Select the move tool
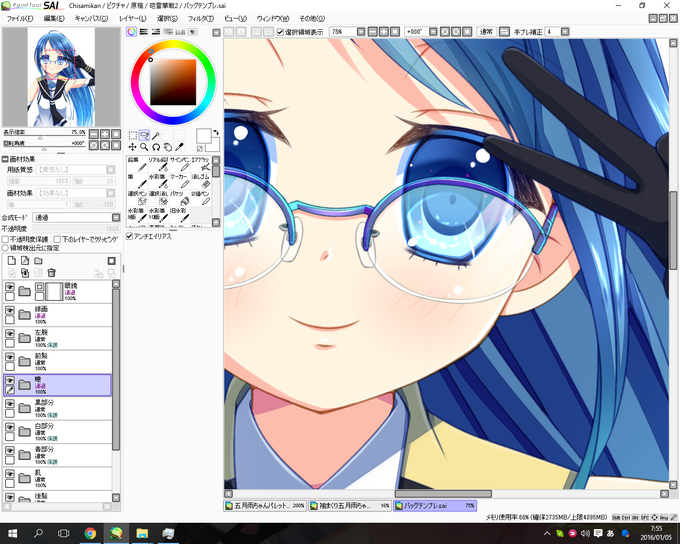680x544 pixels. [133, 147]
